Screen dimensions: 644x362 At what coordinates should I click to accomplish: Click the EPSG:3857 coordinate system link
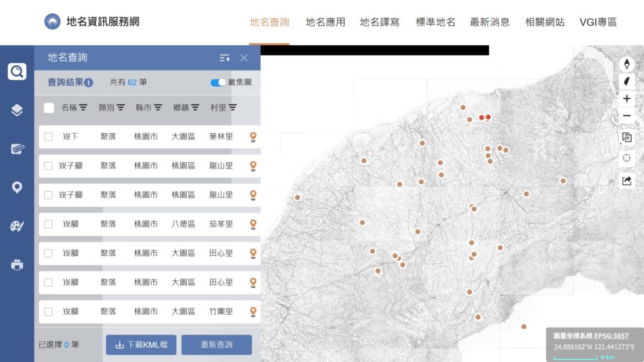611,336
